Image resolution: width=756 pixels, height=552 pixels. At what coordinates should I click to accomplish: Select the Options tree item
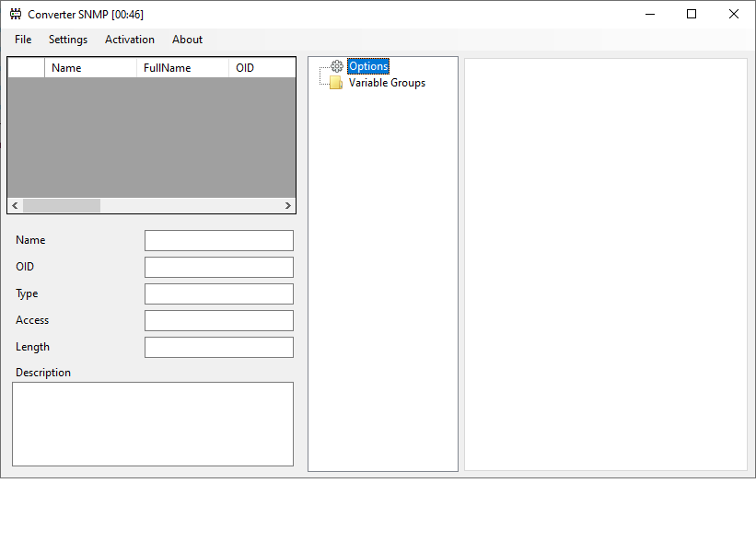click(368, 66)
